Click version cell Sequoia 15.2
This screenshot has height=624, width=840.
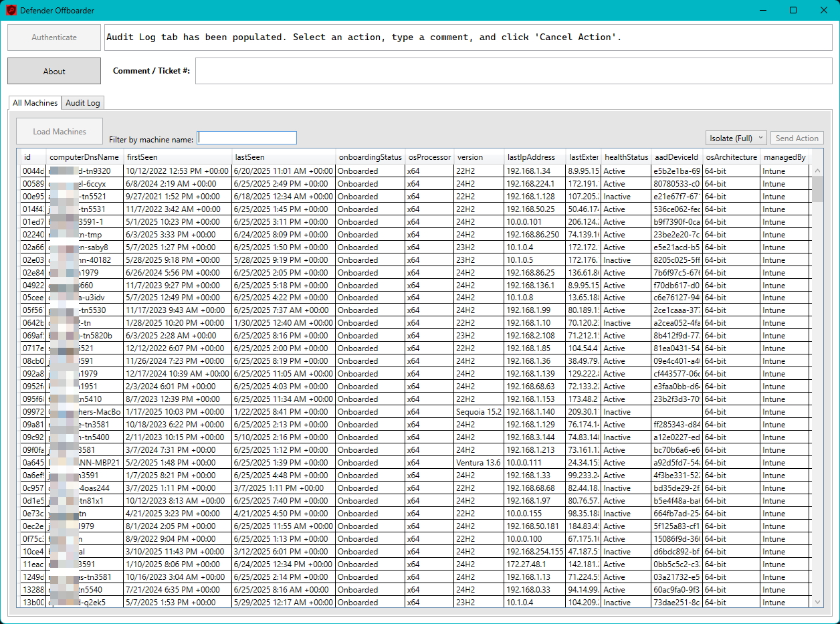480,412
